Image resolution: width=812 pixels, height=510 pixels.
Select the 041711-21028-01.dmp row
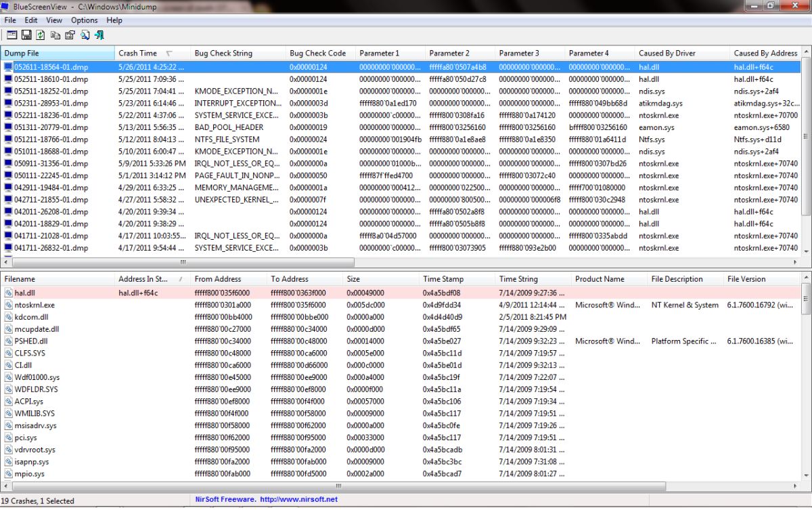coord(401,236)
